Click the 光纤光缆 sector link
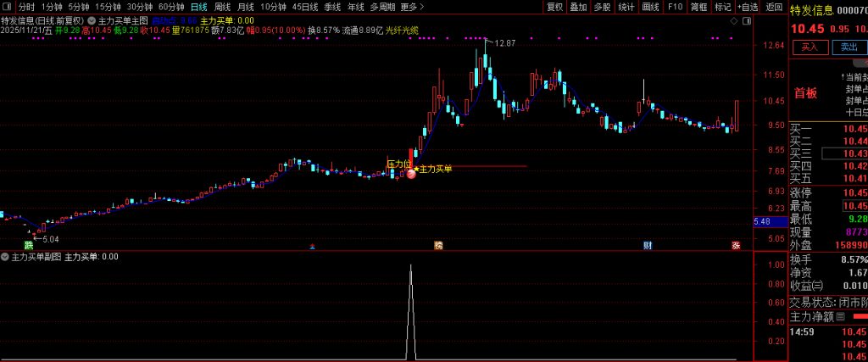 coord(402,30)
